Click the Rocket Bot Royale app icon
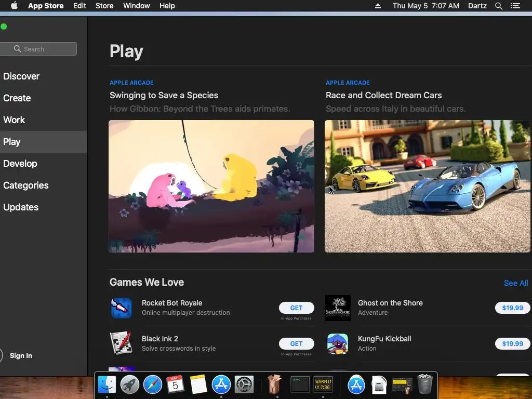Image resolution: width=532 pixels, height=399 pixels. 122,308
